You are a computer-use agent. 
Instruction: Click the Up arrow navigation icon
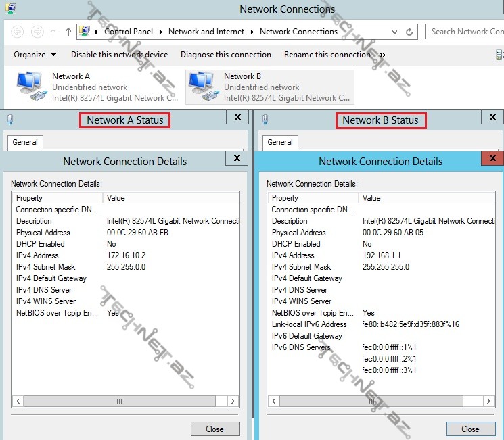coord(68,32)
